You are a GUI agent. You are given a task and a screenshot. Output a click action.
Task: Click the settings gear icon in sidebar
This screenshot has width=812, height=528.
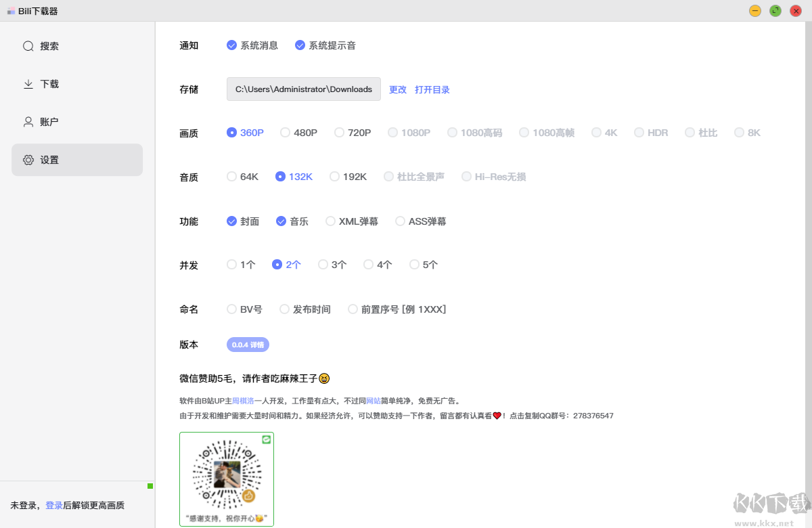(28, 160)
